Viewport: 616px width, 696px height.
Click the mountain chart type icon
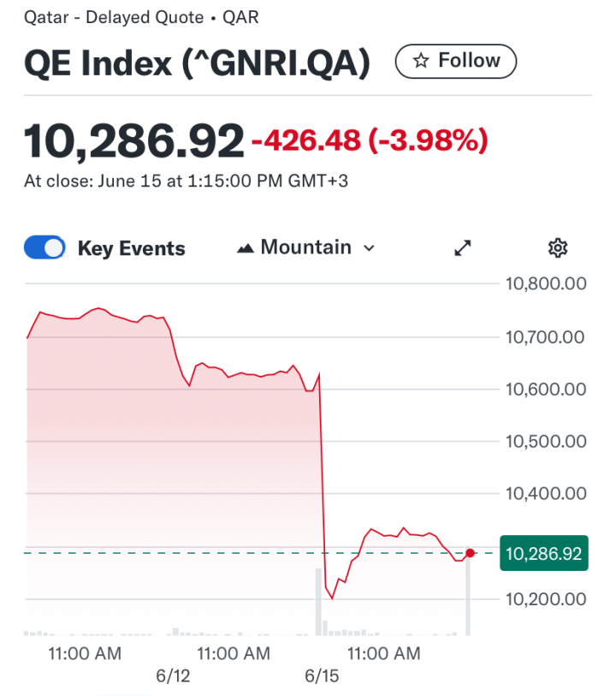(x=246, y=248)
